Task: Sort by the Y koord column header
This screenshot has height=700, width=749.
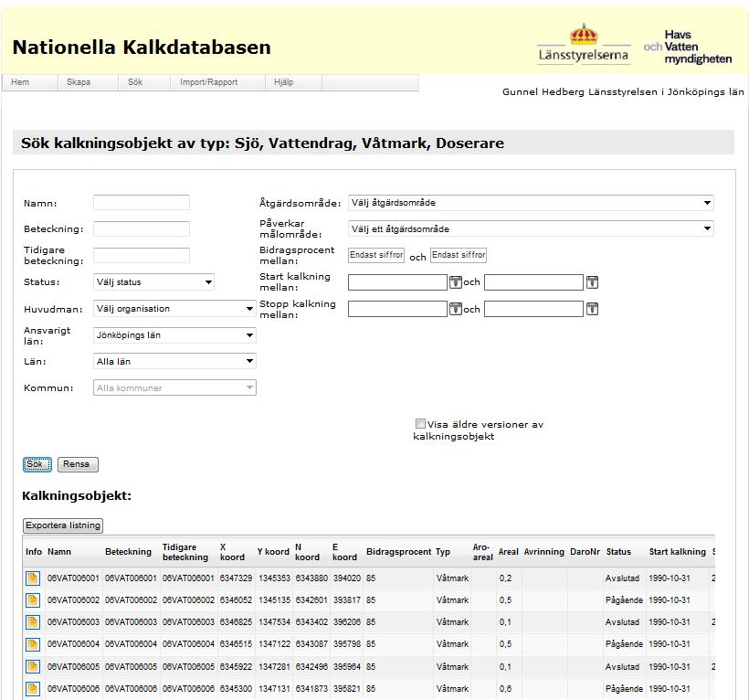Action: 273,552
